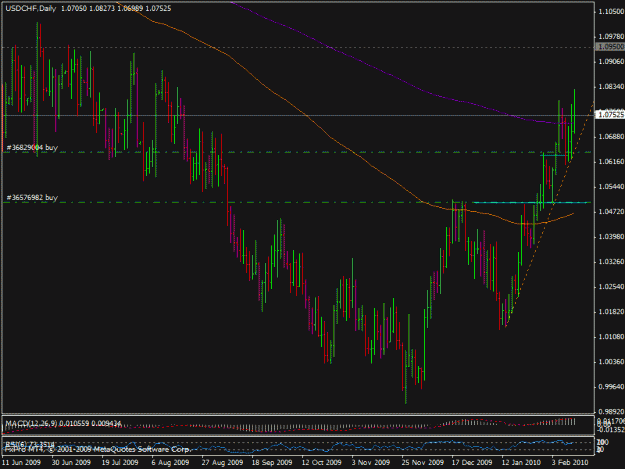
Task: Click the 1.05440 price scale label
Action: pos(611,187)
